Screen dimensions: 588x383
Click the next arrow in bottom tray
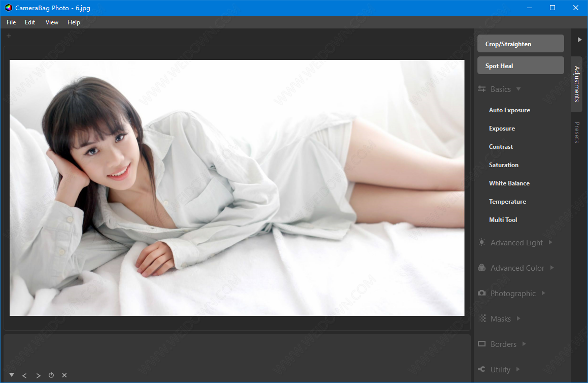38,375
